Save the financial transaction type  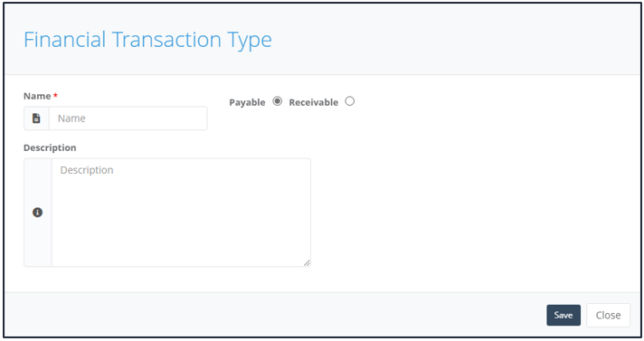point(563,315)
